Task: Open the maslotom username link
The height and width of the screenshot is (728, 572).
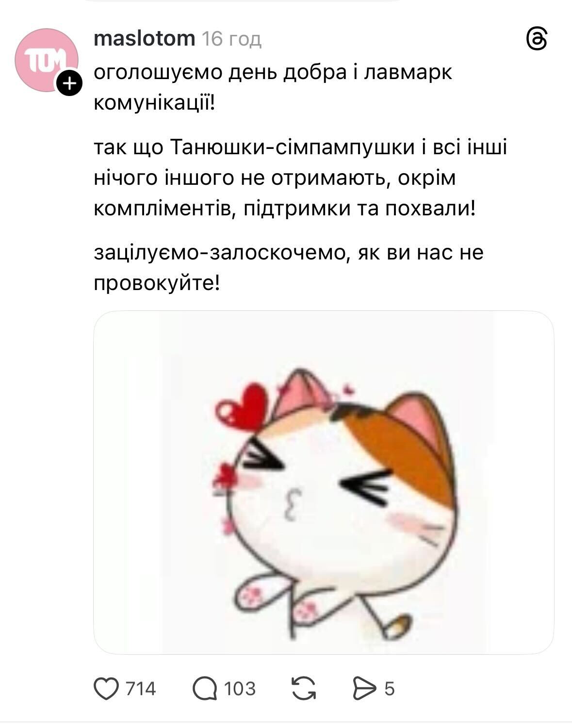Action: click(145, 38)
